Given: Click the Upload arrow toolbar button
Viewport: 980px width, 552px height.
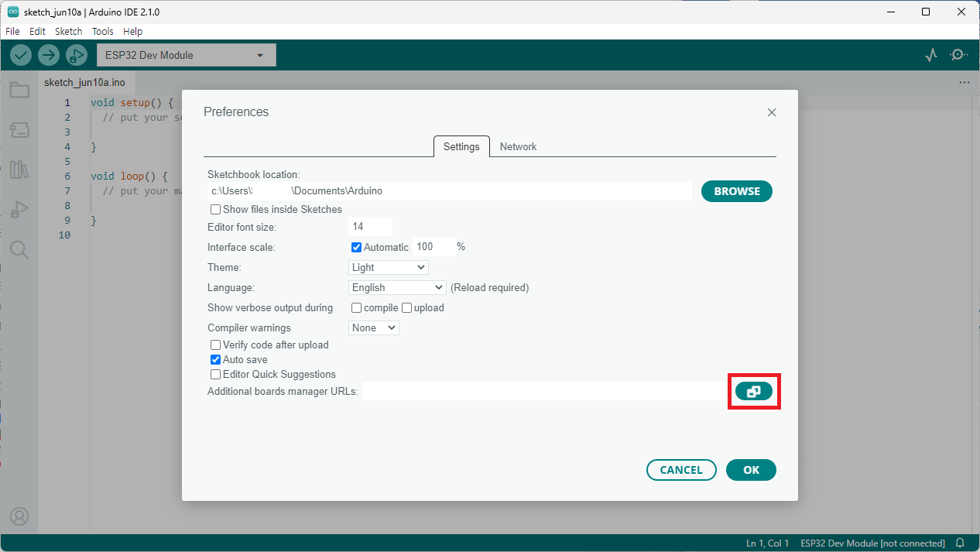Looking at the screenshot, I should (49, 55).
